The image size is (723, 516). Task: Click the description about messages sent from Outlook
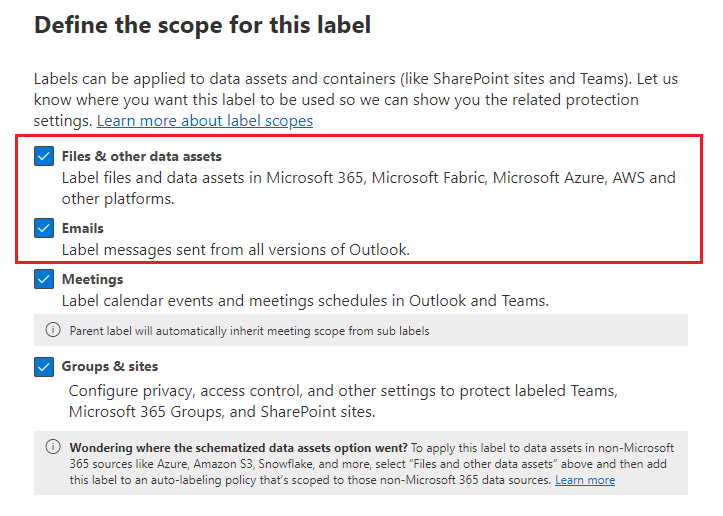pos(236,249)
